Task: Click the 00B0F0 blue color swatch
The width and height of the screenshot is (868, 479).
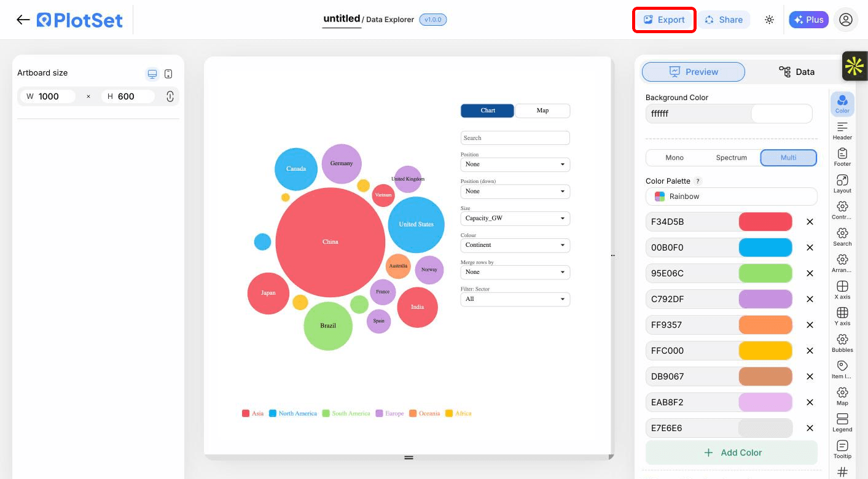Action: [765, 247]
